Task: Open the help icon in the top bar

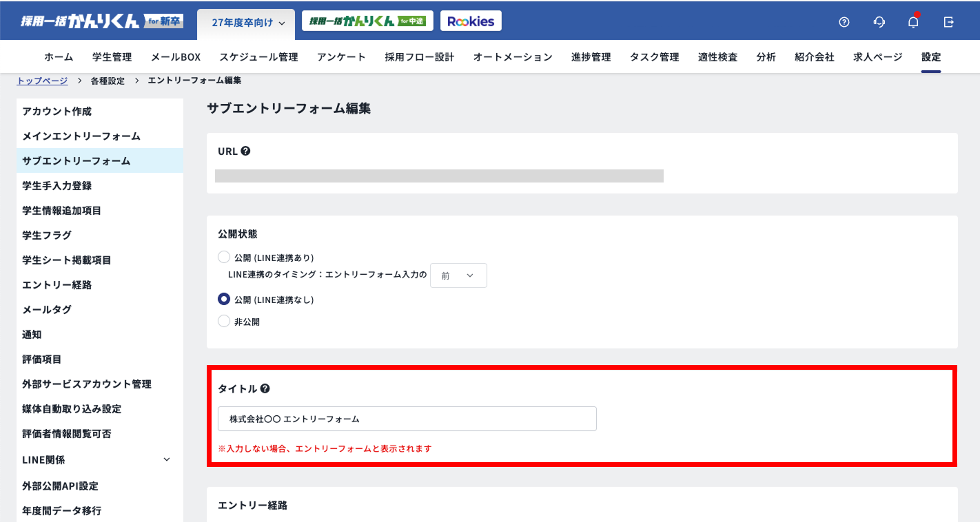Action: tap(844, 21)
